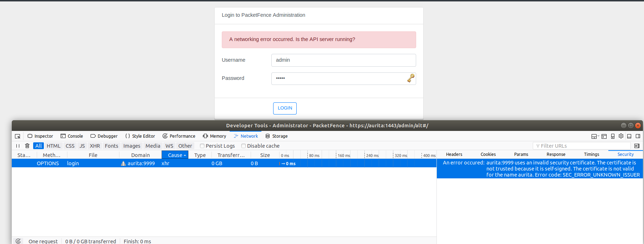644x244 pixels.
Task: Filter requests by WS
Action: [x=169, y=146]
